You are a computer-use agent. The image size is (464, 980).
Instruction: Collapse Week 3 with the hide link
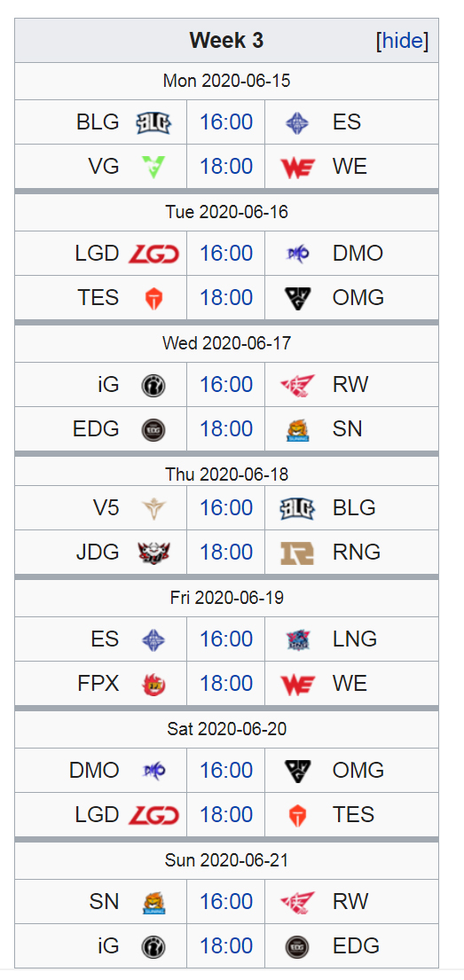403,41
